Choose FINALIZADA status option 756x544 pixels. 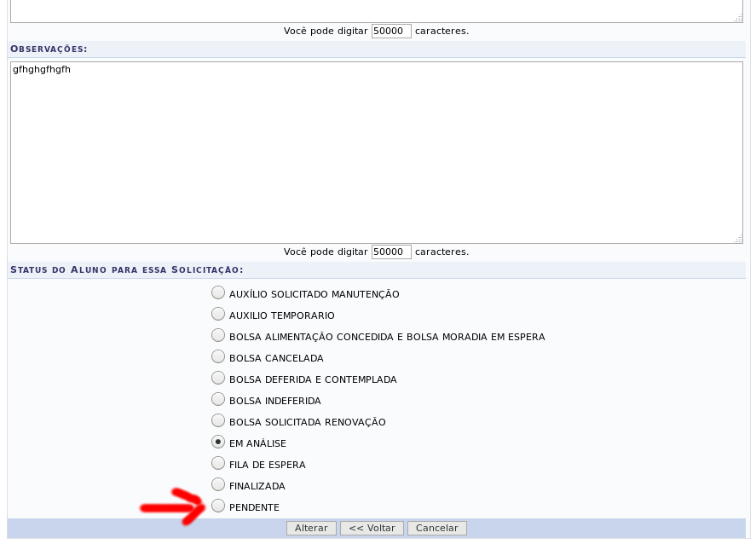coord(218,483)
